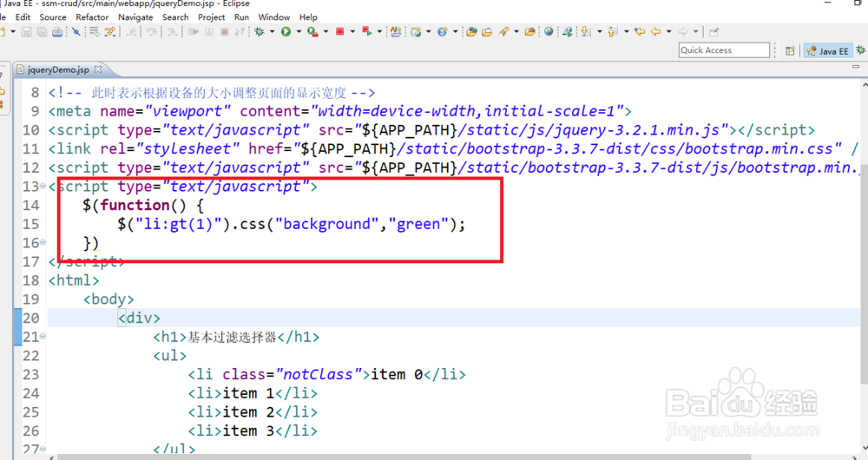Open the Previous Annotation dropdown arrow
The height and width of the screenshot is (460, 868).
point(626,32)
